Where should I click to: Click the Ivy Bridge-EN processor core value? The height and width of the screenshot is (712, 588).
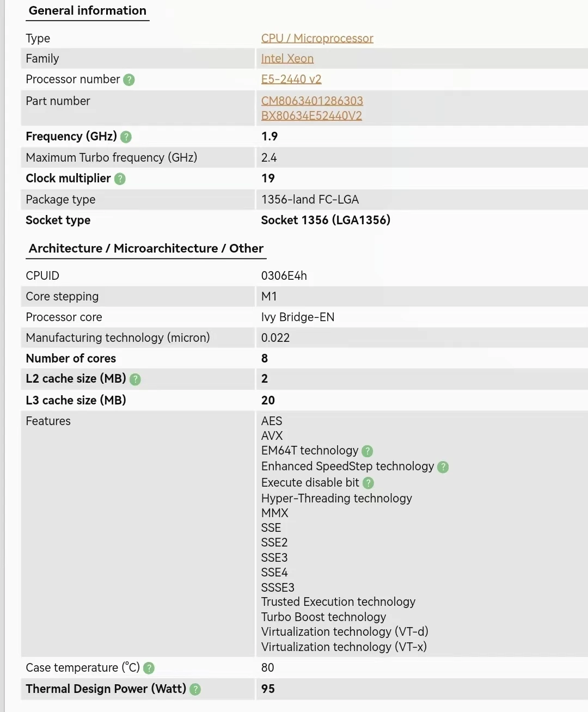coord(298,317)
